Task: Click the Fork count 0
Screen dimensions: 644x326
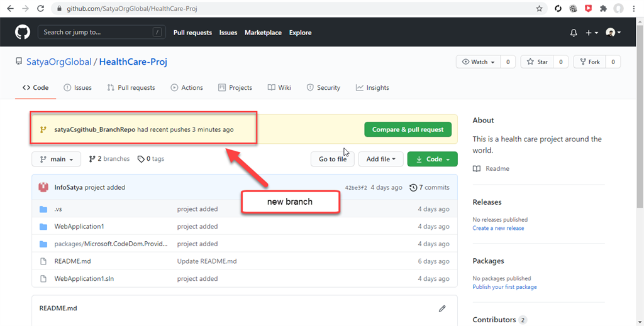Action: tap(613, 62)
